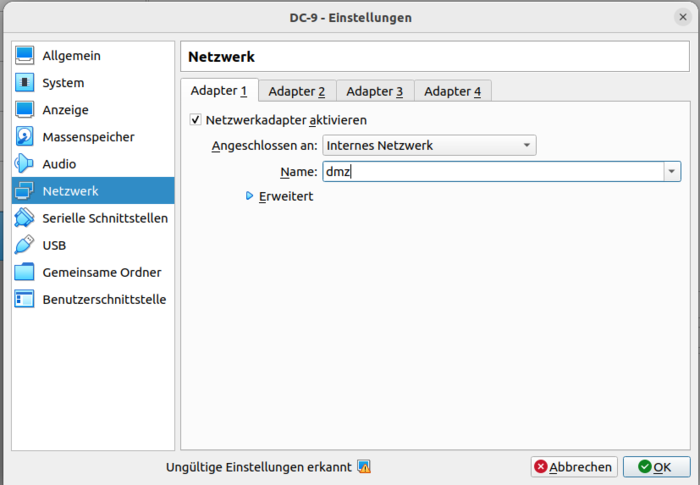Image resolution: width=700 pixels, height=485 pixels.
Task: Open Benutzerschnittstelle icon in sidebar
Action: click(25, 299)
